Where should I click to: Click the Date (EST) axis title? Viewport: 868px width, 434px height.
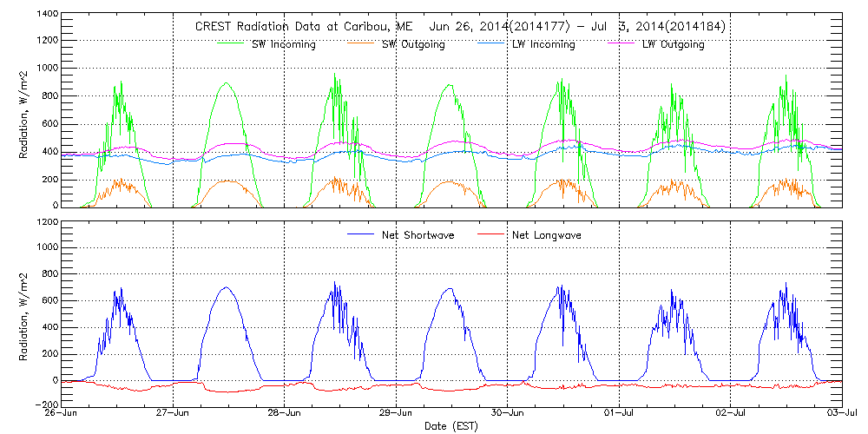(452, 426)
